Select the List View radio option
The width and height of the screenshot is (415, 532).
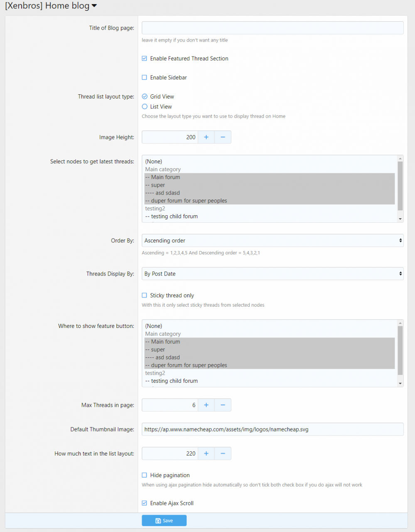pos(145,107)
